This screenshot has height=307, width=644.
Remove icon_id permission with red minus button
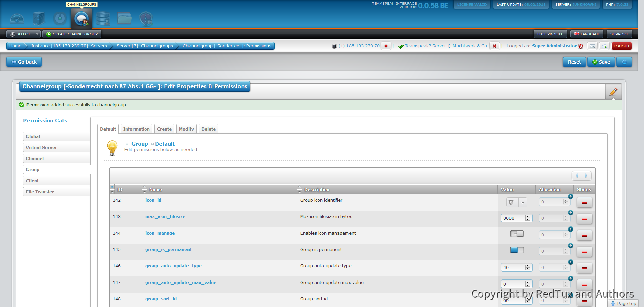[584, 202]
